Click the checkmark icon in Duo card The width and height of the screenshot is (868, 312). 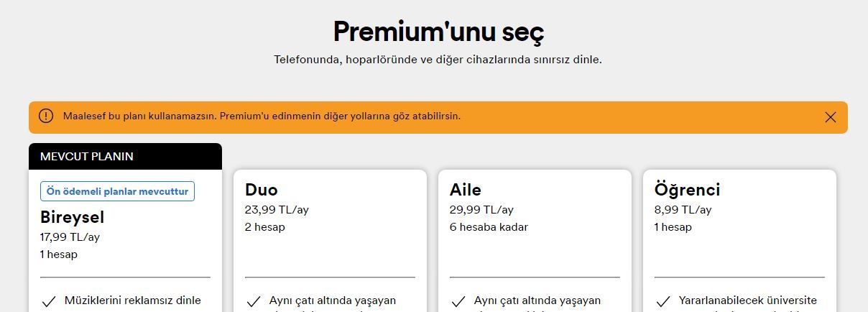point(253,302)
